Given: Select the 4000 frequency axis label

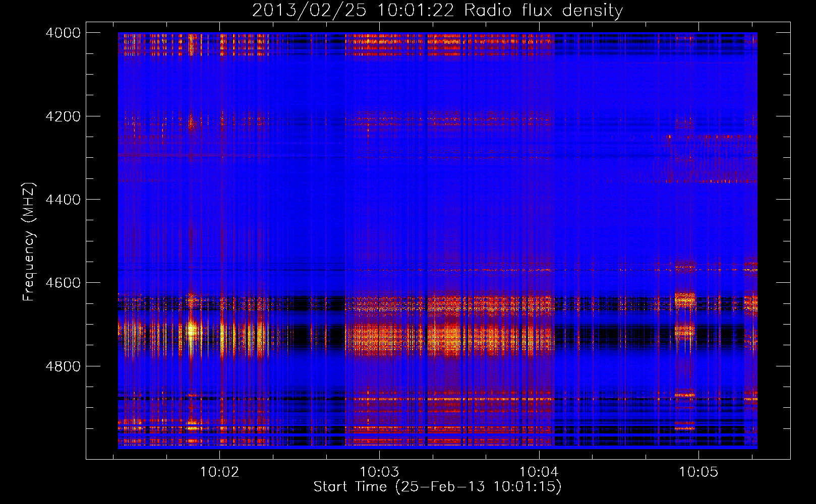Looking at the screenshot, I should coord(63,33).
